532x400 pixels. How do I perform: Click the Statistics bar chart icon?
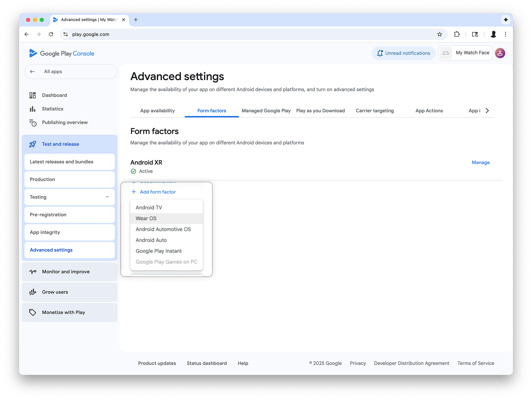point(33,109)
